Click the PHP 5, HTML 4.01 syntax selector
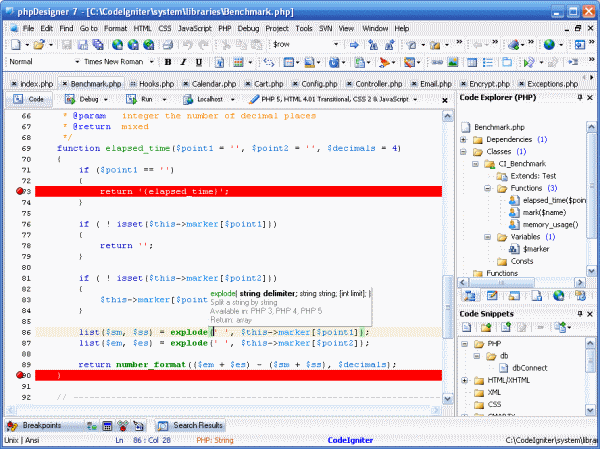The width and height of the screenshot is (600, 449). [335, 100]
